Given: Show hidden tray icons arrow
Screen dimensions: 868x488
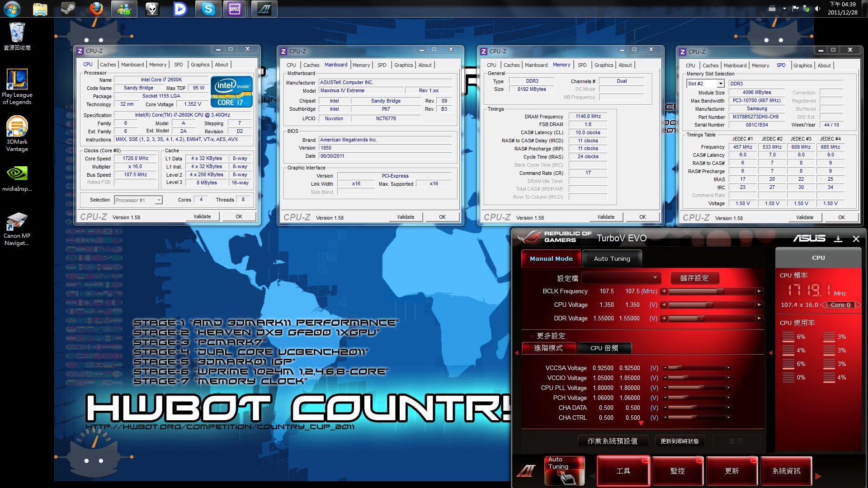Looking at the screenshot, I should 784,9.
